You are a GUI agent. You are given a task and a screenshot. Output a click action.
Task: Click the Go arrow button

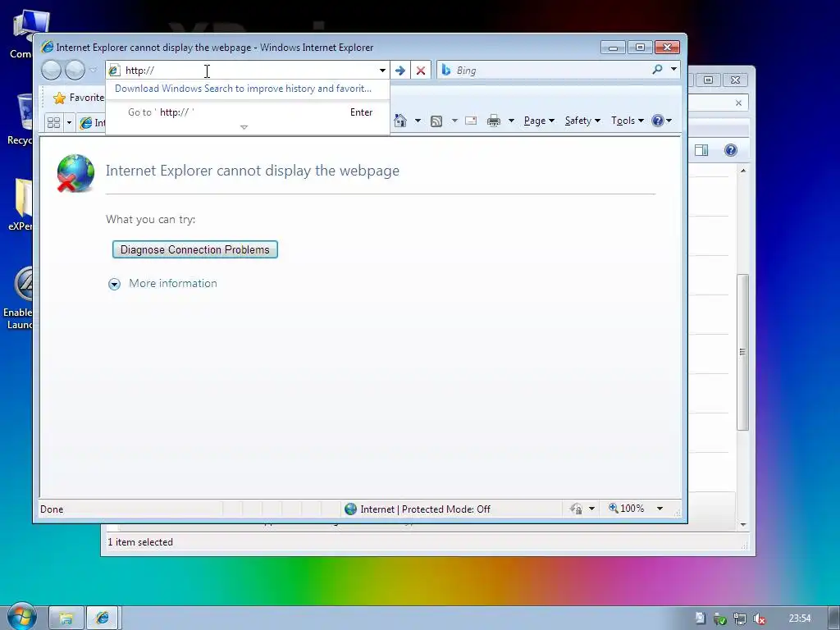click(399, 71)
